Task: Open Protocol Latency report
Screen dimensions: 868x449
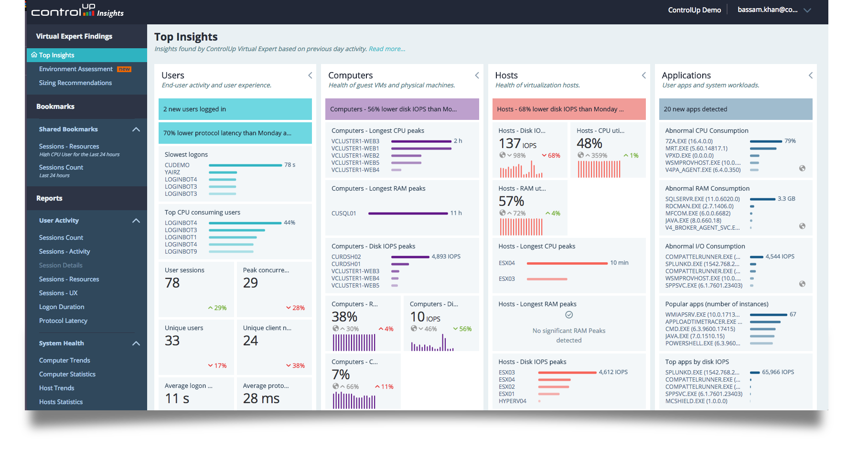Action: click(x=63, y=321)
